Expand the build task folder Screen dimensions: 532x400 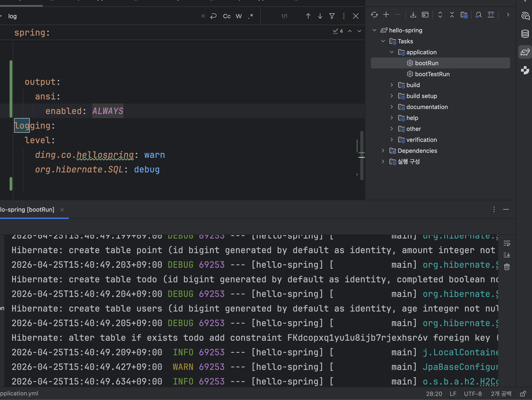392,85
